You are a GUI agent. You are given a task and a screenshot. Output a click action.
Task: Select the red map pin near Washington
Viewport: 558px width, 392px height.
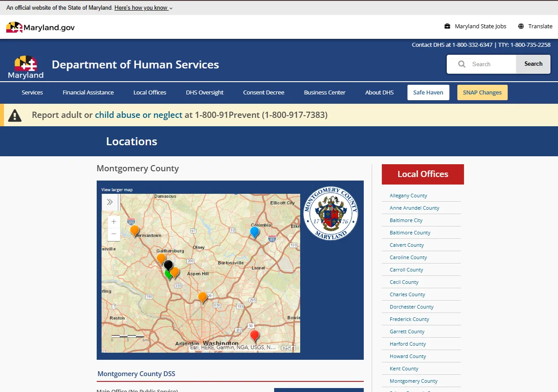coord(254,336)
